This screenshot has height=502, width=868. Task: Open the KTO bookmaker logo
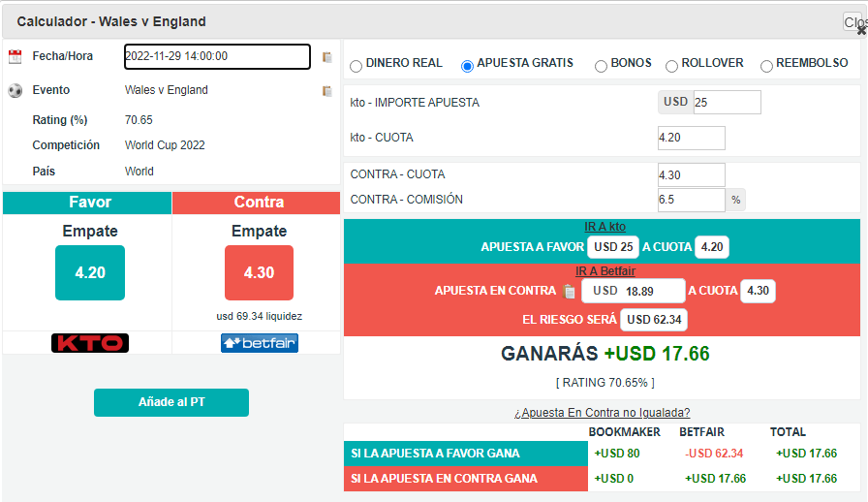coord(90,343)
